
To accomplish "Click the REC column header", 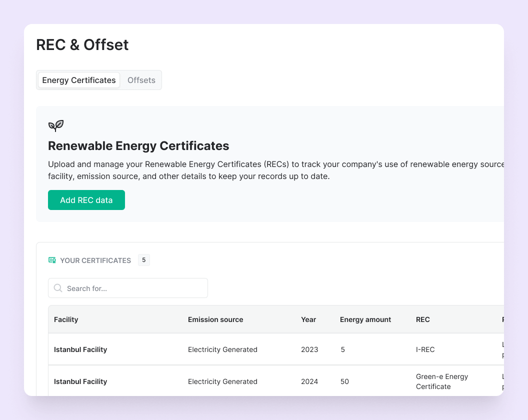I will coord(422,319).
